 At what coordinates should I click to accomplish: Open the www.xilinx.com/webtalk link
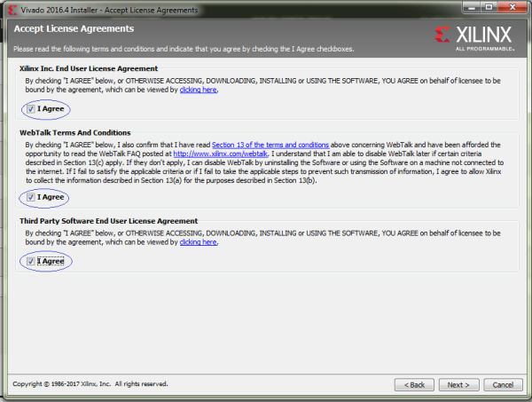(x=221, y=154)
